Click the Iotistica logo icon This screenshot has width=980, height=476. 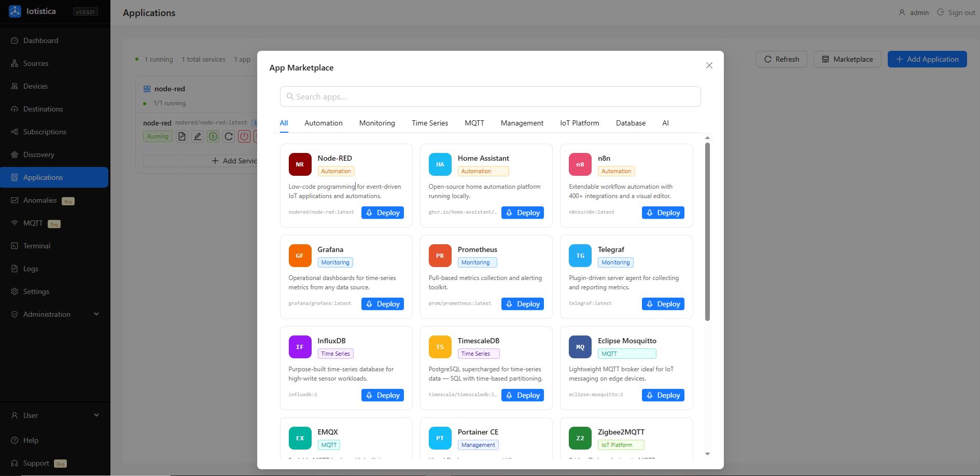(15, 11)
